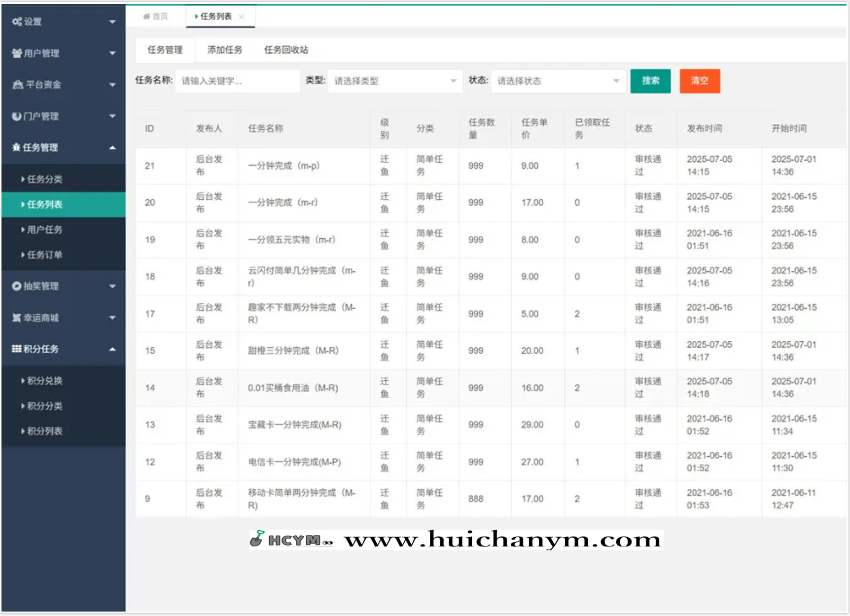Collapse the 任务管理 menu arrow

click(112, 147)
